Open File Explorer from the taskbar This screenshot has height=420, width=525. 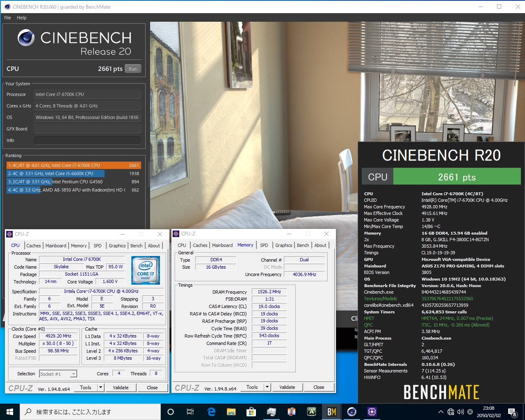tap(231, 412)
